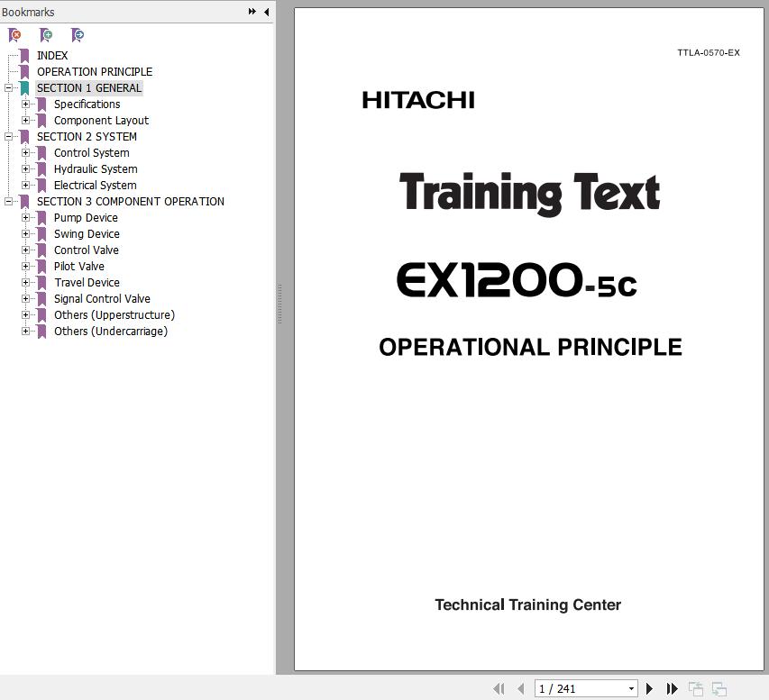Expand the Pump Device bookmark
Screen dimensions: 769x700
[25, 218]
